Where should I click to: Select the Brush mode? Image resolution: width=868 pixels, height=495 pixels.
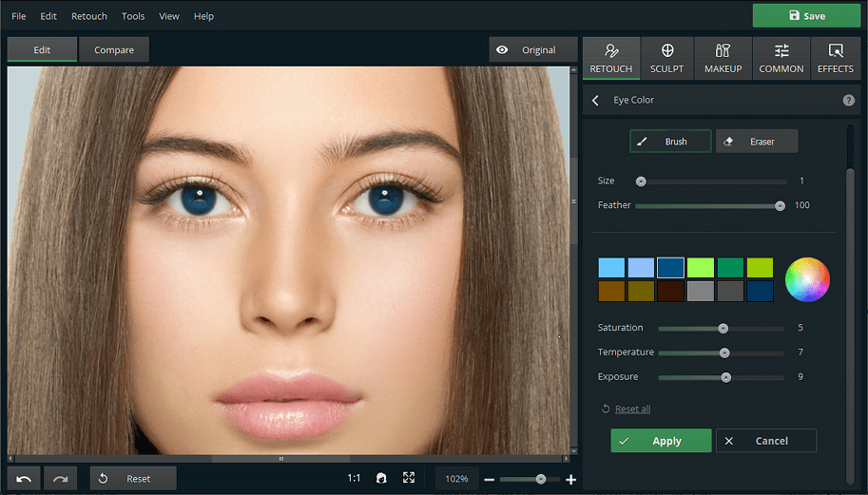(670, 142)
